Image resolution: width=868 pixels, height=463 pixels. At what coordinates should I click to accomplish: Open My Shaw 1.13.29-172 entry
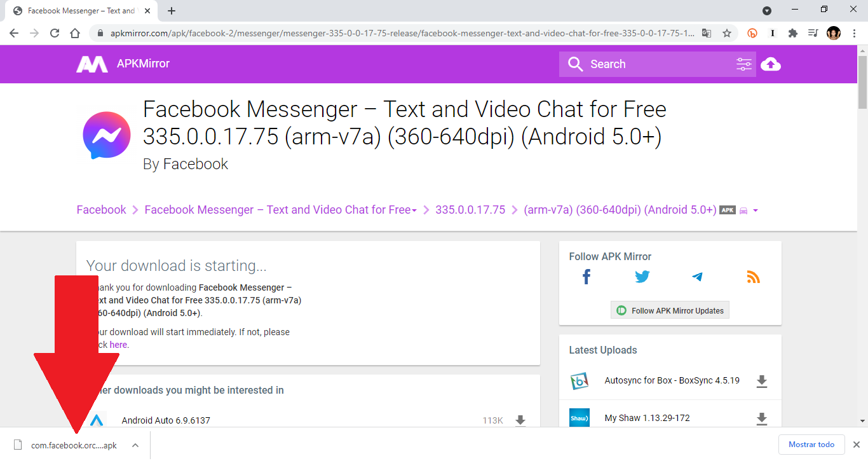pos(648,418)
